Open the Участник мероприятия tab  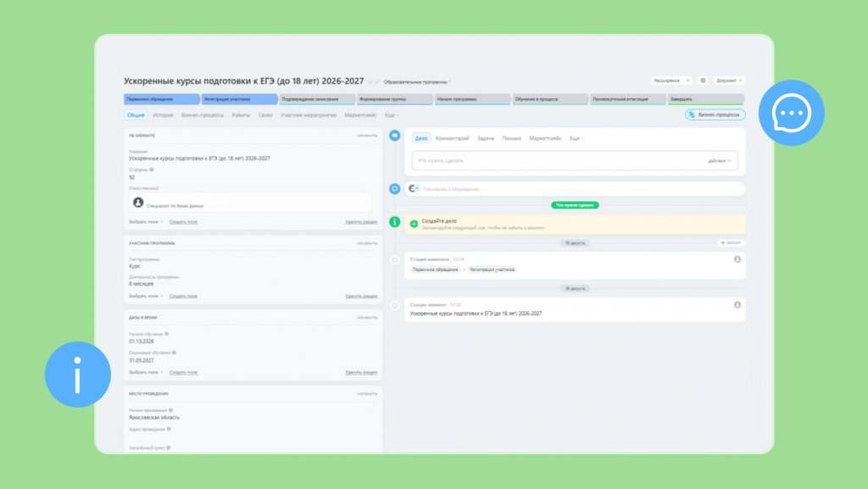[x=309, y=115]
